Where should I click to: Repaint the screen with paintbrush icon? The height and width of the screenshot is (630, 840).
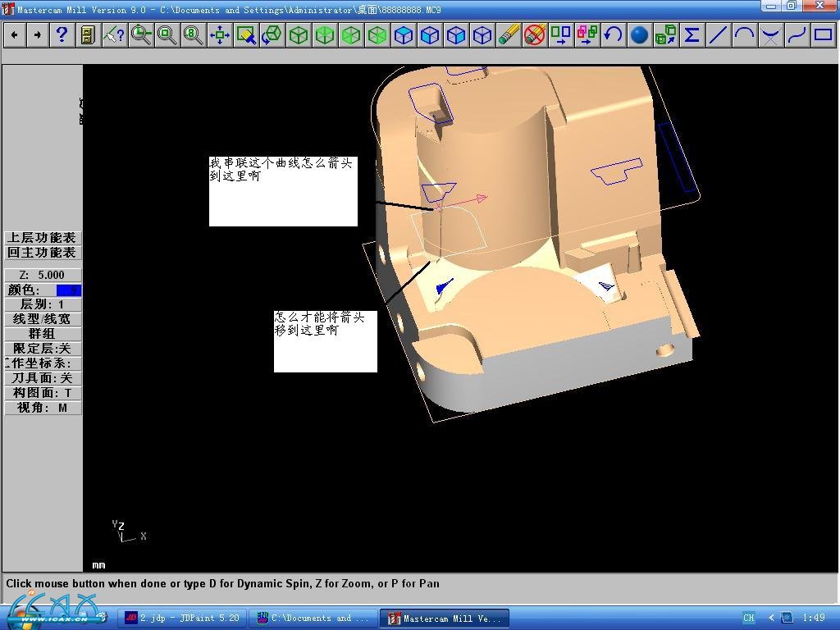click(245, 35)
